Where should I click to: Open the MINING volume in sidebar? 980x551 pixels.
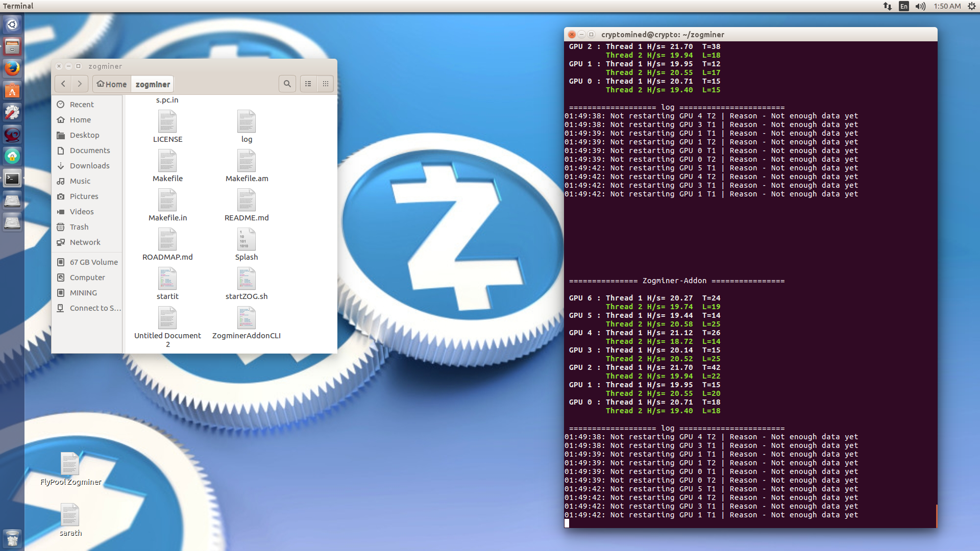pyautogui.click(x=83, y=293)
